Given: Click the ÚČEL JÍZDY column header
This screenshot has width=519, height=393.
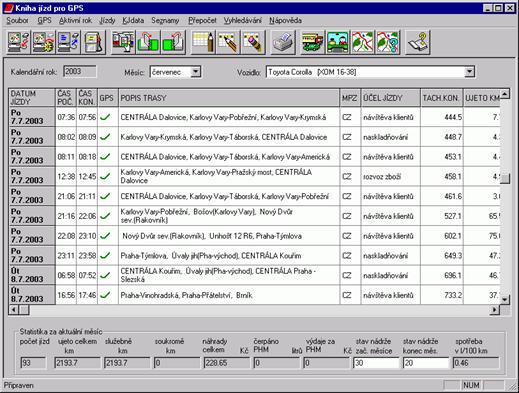Looking at the screenshot, I should 390,98.
